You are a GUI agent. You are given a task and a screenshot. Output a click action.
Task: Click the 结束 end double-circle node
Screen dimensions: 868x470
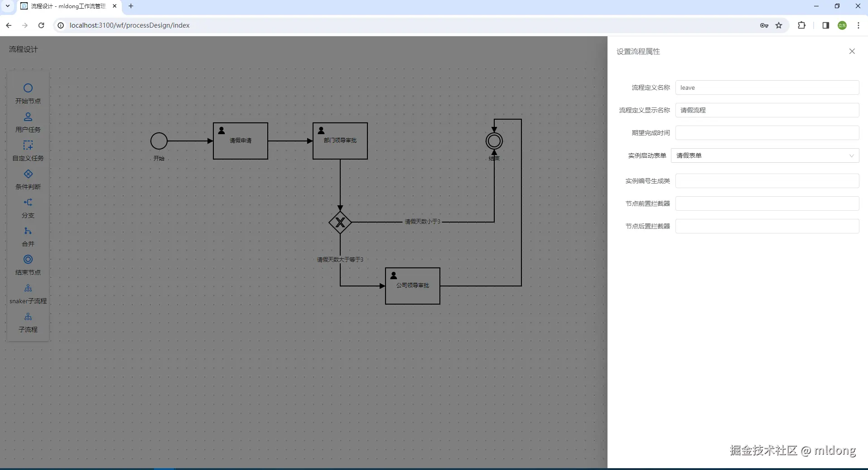click(494, 141)
